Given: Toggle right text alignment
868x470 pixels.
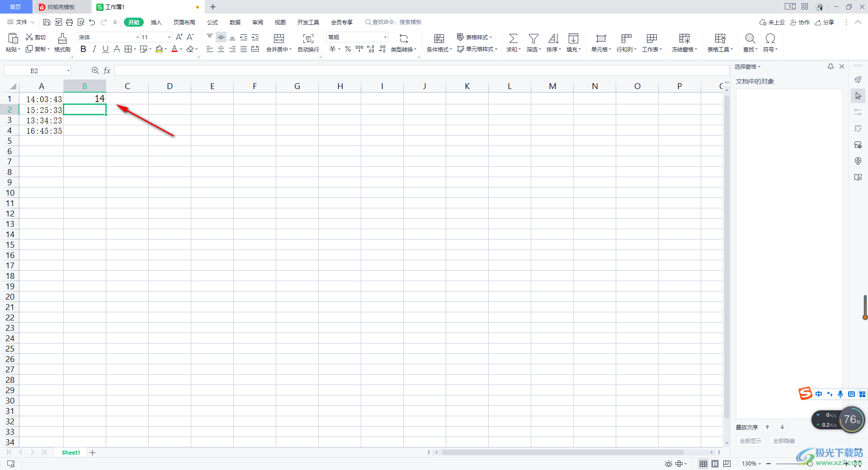Looking at the screenshot, I should click(232, 49).
